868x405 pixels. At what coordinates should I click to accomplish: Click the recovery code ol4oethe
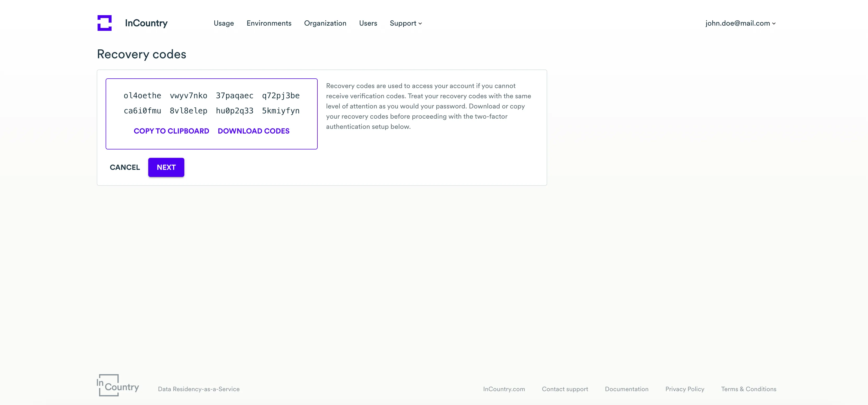(x=142, y=96)
